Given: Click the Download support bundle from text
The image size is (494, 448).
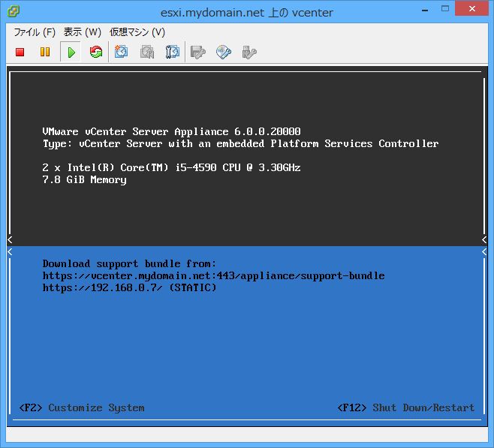Looking at the screenshot, I should click(129, 263).
